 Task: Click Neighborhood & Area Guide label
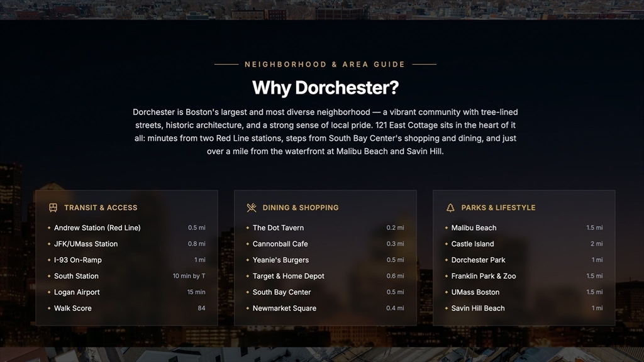(x=325, y=64)
